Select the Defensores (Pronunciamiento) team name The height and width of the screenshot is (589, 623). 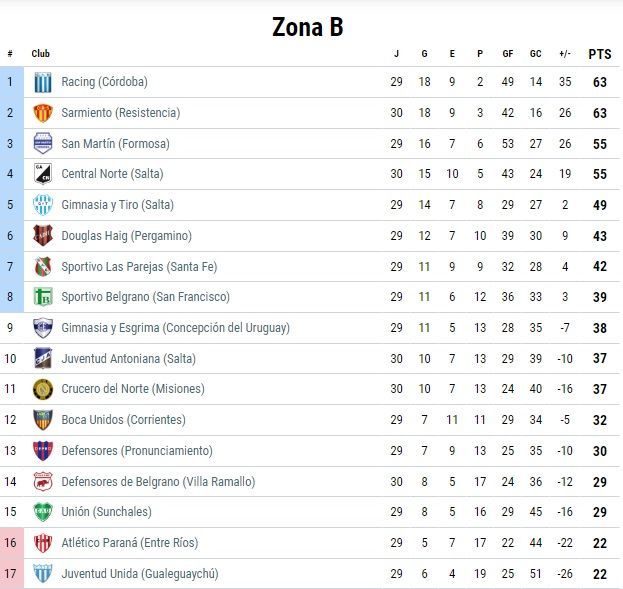click(x=137, y=451)
